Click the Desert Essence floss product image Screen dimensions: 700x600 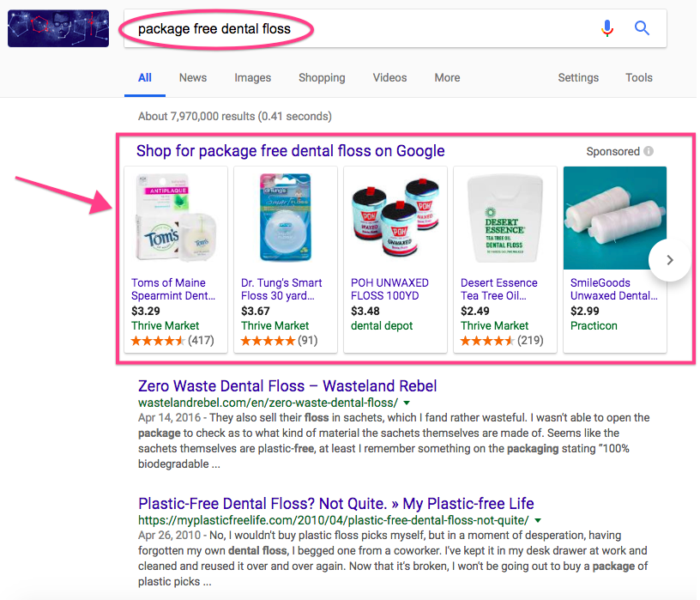point(505,218)
